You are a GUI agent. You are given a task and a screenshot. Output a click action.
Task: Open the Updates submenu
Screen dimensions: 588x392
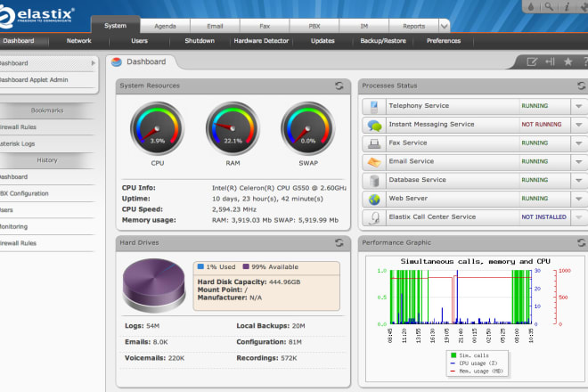[323, 41]
